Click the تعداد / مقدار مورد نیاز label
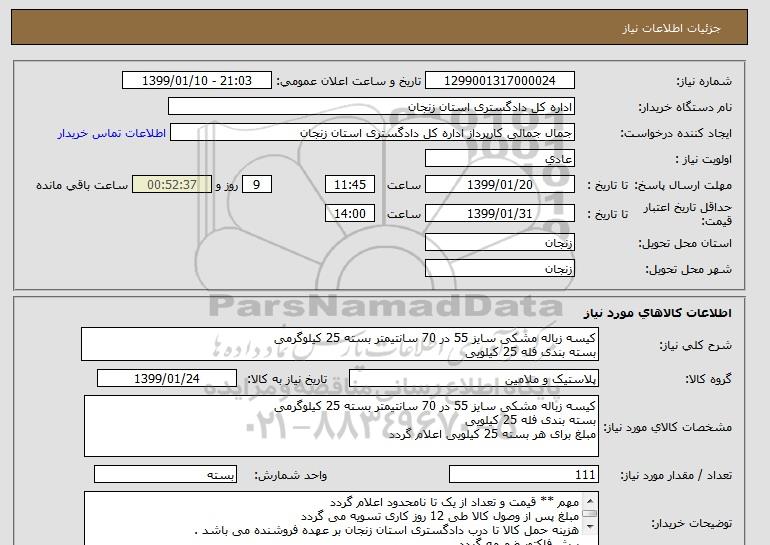This screenshot has height=545, width=770. 676,475
